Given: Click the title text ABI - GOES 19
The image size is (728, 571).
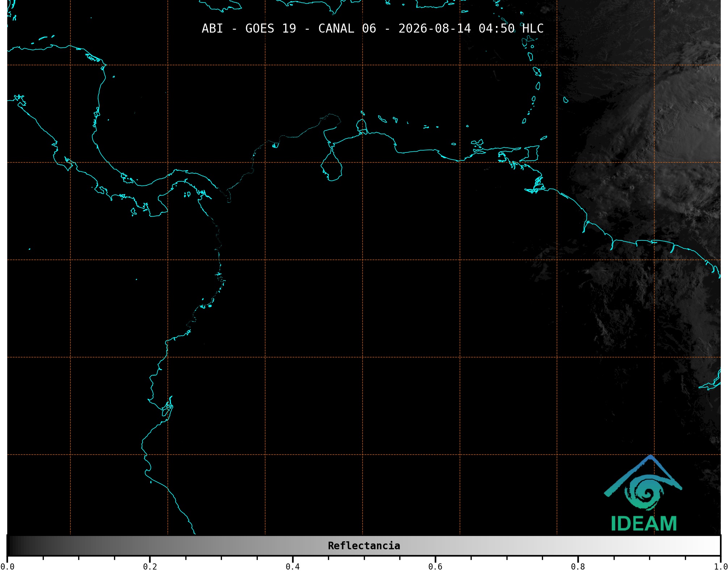Looking at the screenshot, I should pyautogui.click(x=249, y=29).
